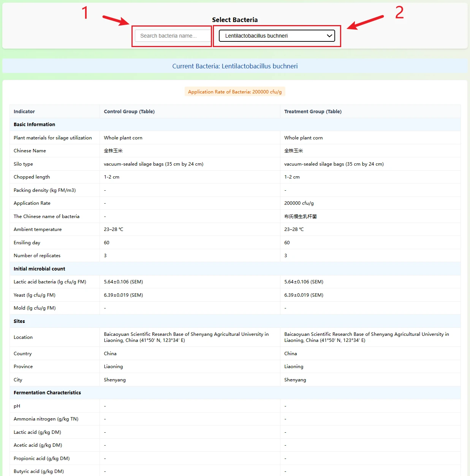This screenshot has height=476, width=470.
Task: Select the Treatment Group (Table) column header
Action: pos(313,112)
